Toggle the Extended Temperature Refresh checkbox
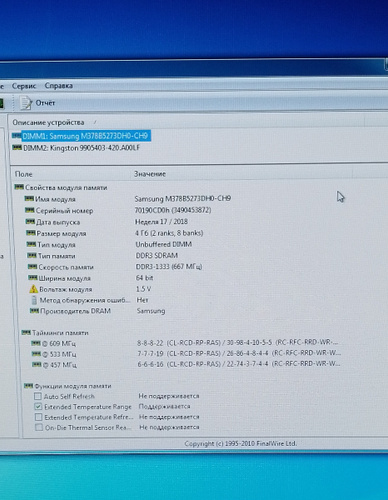The image size is (388, 500). click(39, 417)
